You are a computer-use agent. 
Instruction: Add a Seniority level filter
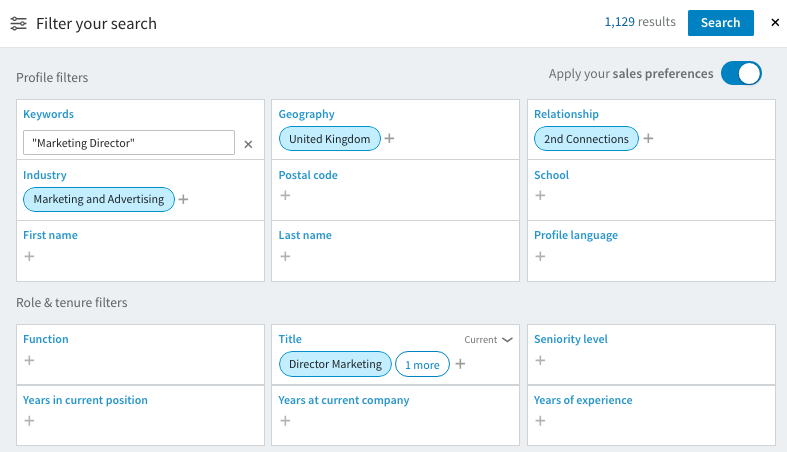coord(540,360)
